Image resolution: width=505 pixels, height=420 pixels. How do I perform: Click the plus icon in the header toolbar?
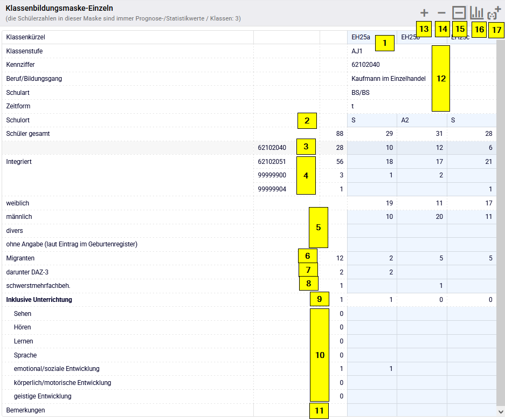pos(424,13)
